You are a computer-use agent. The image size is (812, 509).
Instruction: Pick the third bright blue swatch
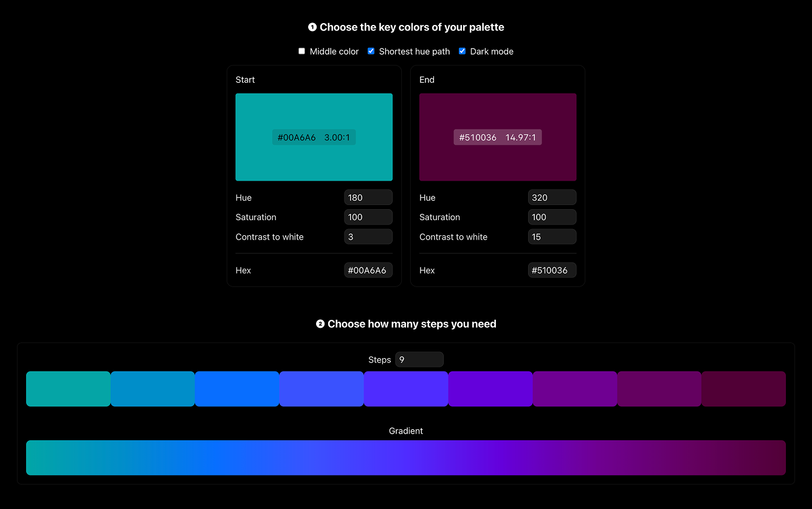237,389
